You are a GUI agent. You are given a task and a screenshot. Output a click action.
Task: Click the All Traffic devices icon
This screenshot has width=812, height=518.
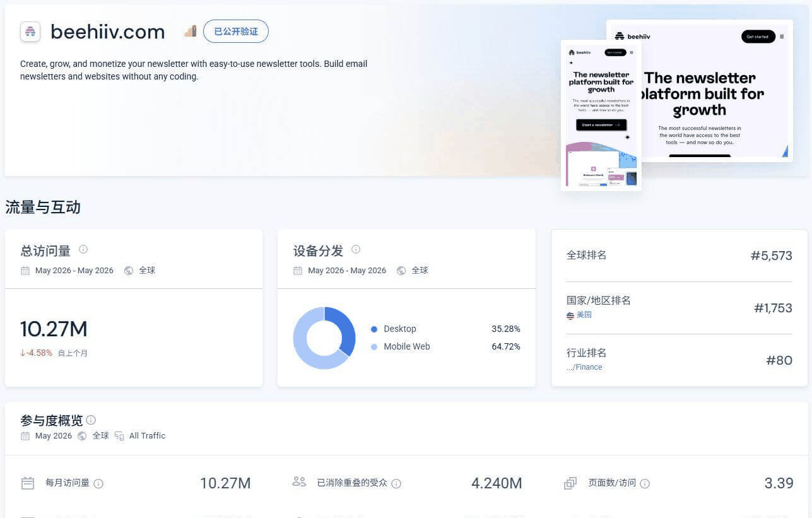pos(119,436)
